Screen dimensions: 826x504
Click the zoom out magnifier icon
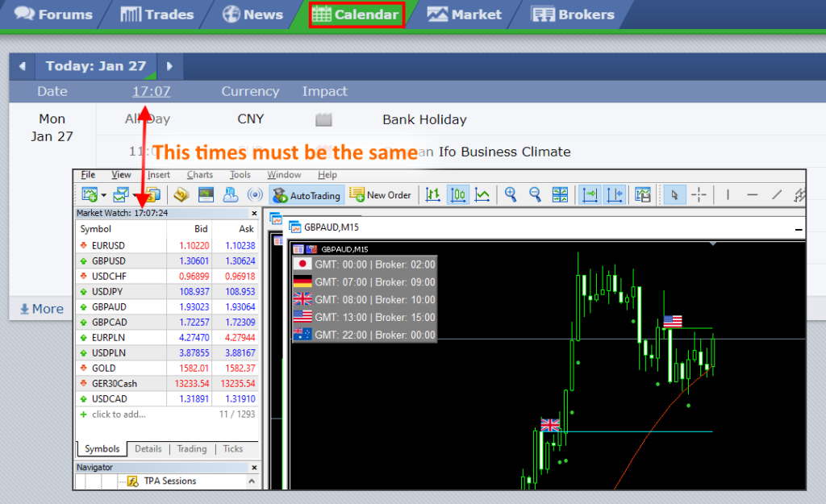(x=535, y=194)
